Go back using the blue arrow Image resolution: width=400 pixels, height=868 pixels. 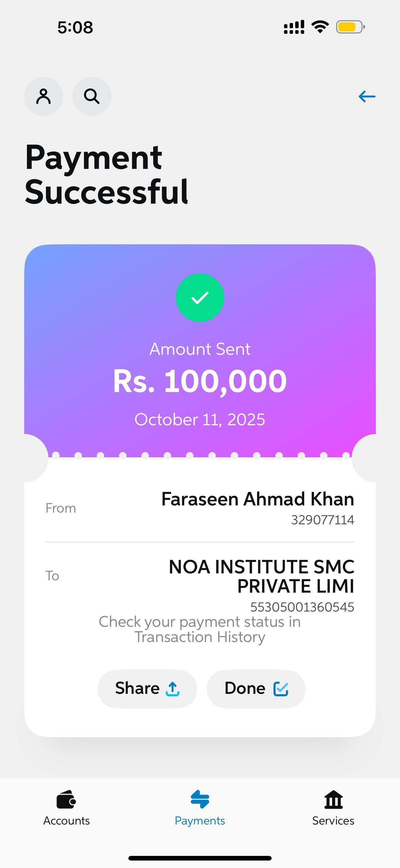(x=367, y=97)
